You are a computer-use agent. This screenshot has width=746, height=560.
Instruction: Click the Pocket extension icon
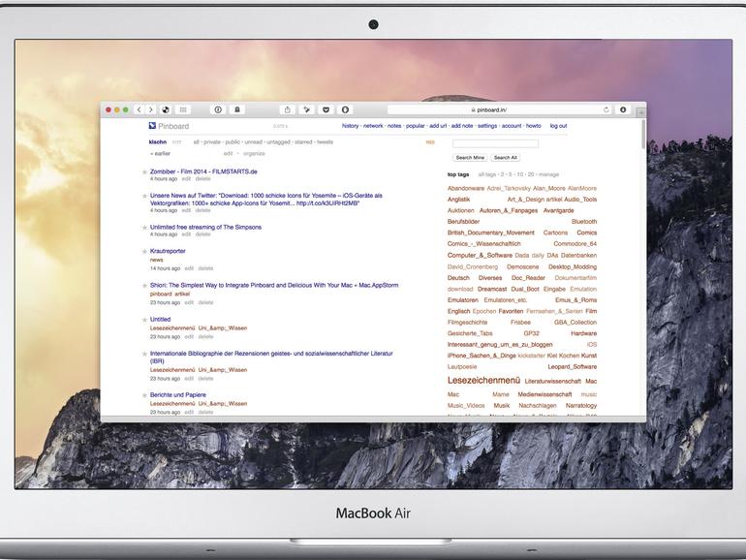click(326, 109)
